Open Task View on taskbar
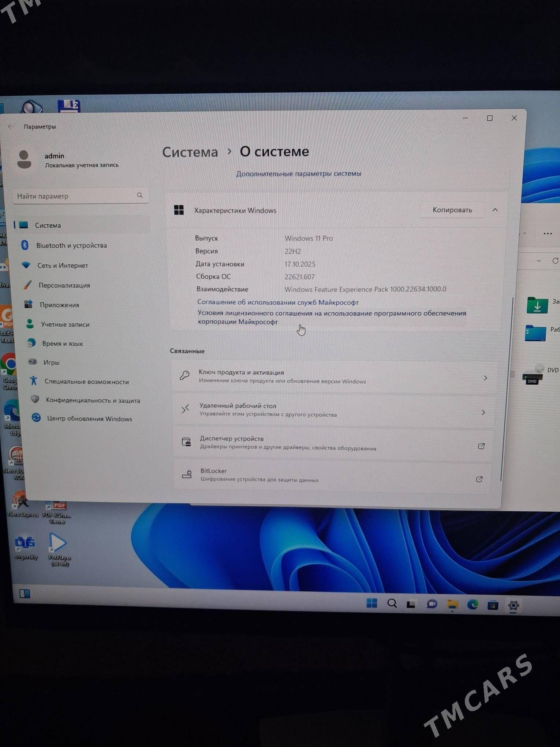The height and width of the screenshot is (747, 560). pyautogui.click(x=411, y=604)
